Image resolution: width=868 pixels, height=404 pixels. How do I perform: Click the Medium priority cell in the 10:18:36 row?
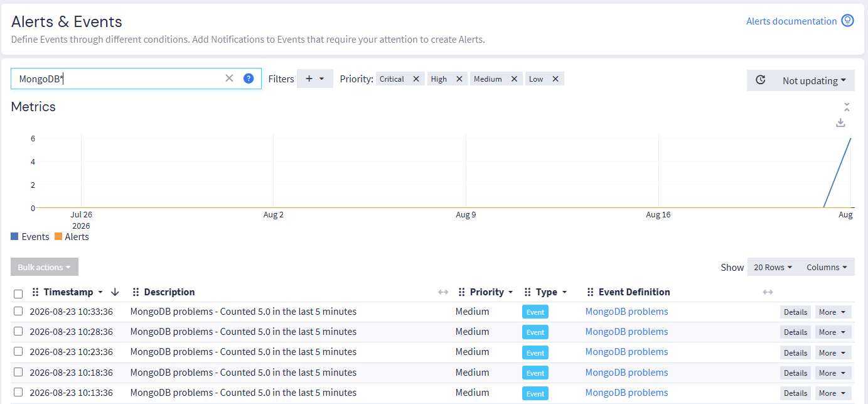pos(472,372)
